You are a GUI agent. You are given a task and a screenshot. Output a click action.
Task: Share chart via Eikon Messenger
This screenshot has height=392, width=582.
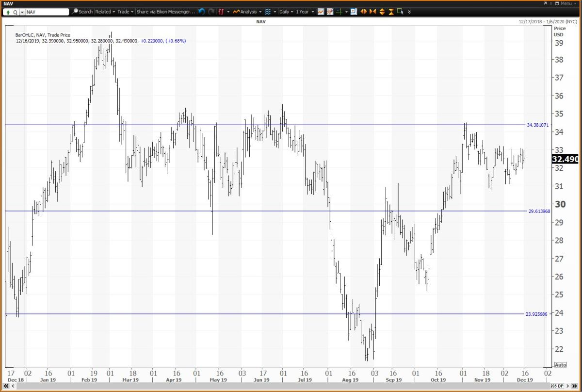pos(166,12)
